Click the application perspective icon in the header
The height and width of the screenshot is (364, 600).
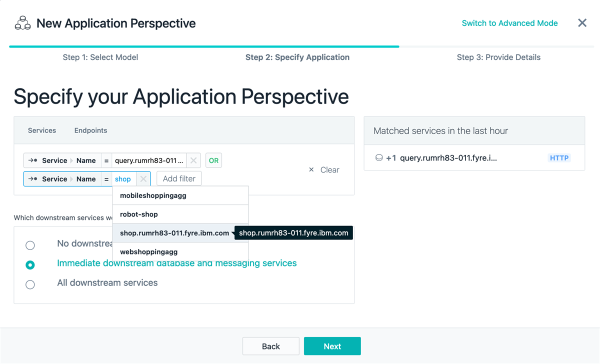pos(22,22)
